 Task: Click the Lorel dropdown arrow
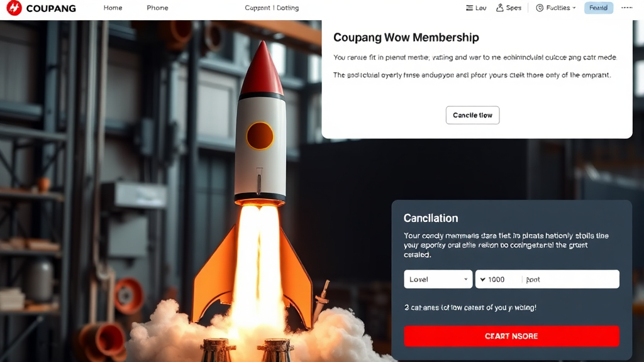(466, 279)
